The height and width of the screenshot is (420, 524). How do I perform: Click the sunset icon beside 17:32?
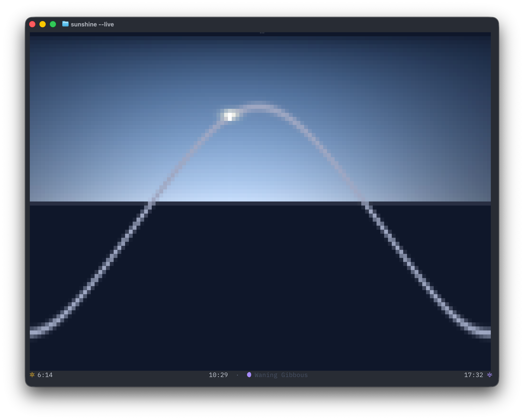click(x=489, y=375)
